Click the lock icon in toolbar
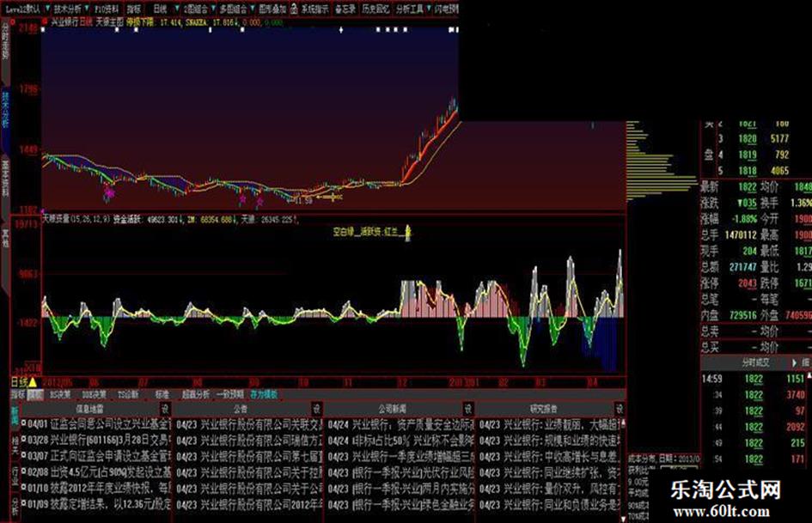The width and height of the screenshot is (812, 523). 294,9
